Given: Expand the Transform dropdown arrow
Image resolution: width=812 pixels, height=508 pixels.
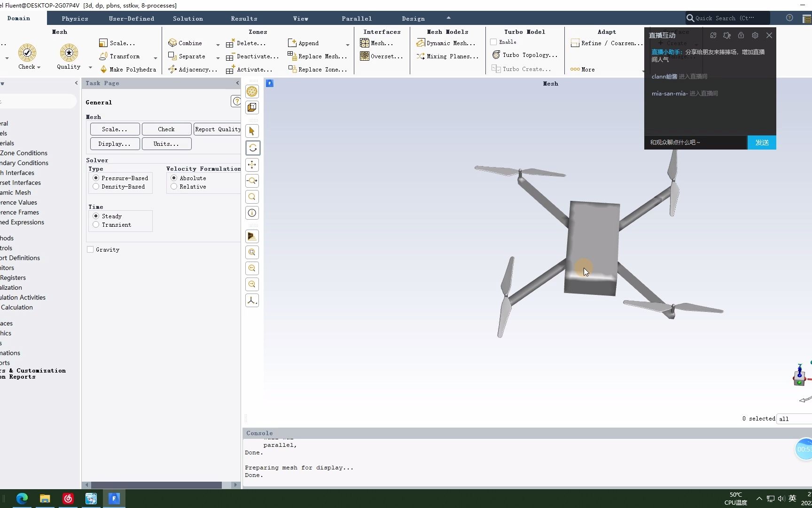Looking at the screenshot, I should click(x=156, y=58).
